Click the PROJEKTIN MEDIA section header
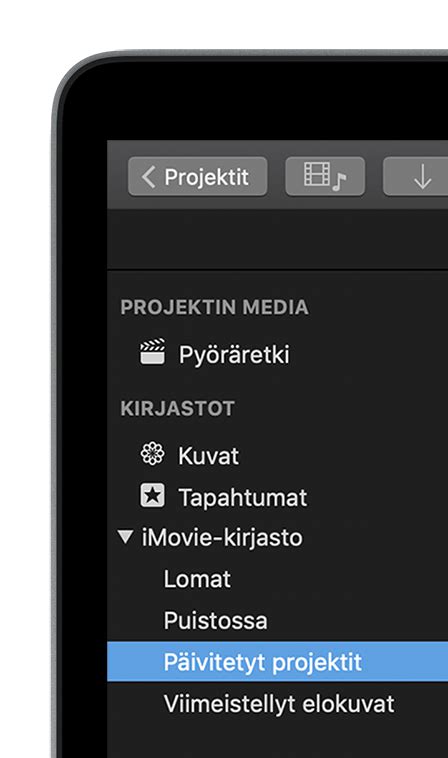Image resolution: width=448 pixels, height=758 pixels. (215, 307)
